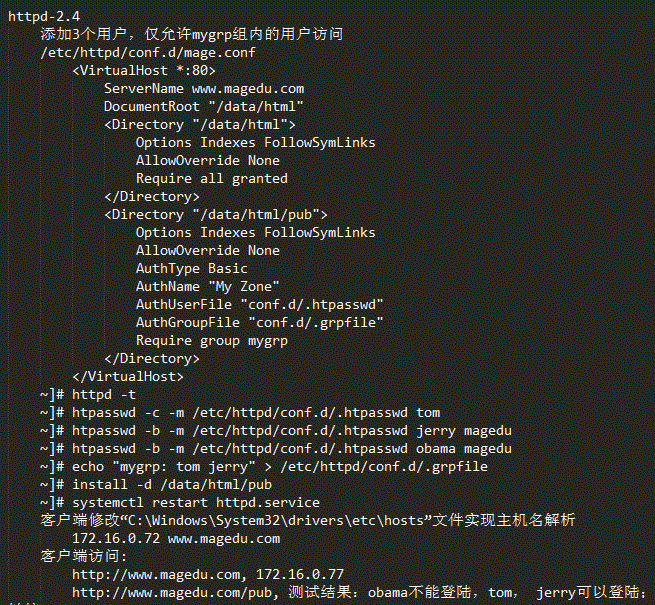Click the AuthGroupFile "conf.d/.grpfile" line
The width and height of the screenshot is (655, 605).
tap(259, 323)
